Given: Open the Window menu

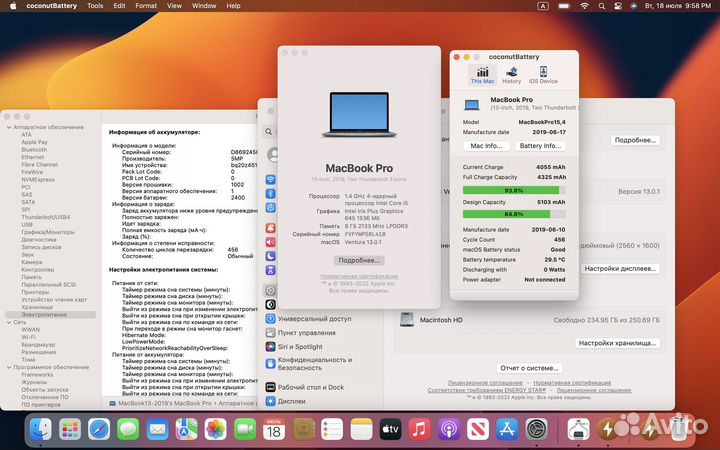Looking at the screenshot, I should tap(204, 6).
